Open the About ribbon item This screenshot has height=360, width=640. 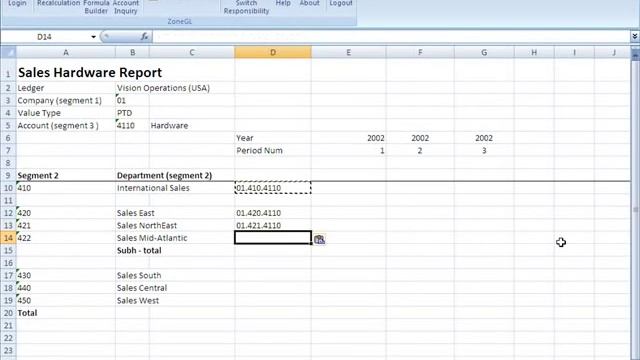(309, 3)
